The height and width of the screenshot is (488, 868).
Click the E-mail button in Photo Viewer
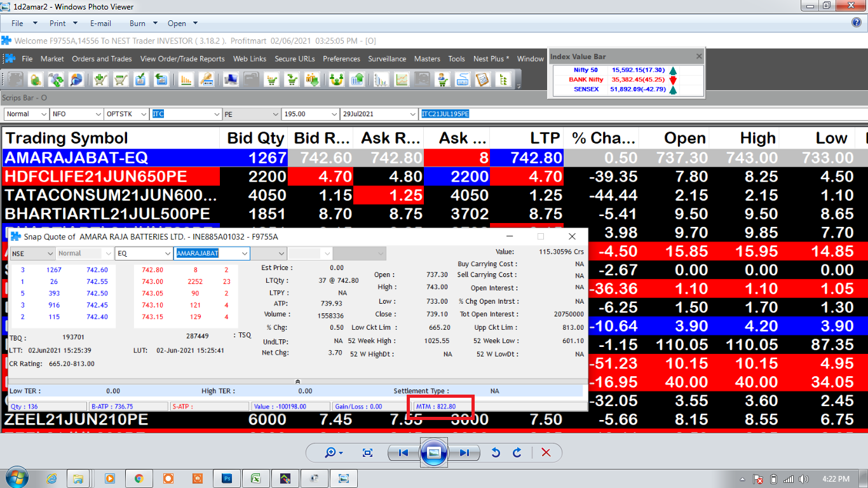[x=100, y=23]
